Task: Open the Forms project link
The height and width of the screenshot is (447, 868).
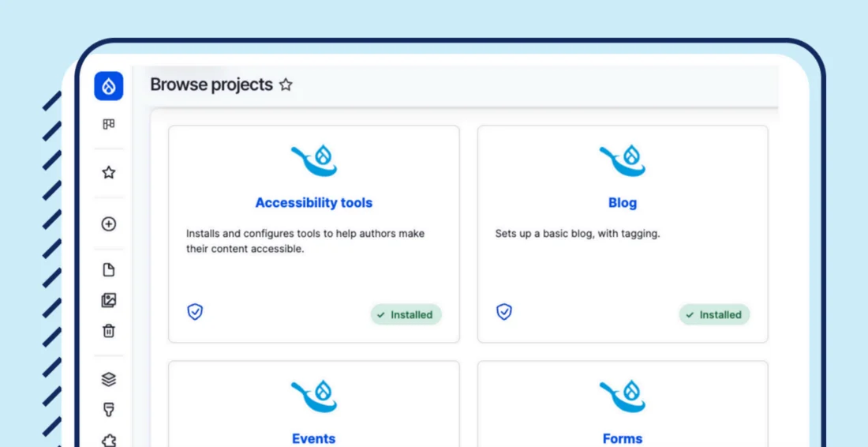Action: (622, 438)
